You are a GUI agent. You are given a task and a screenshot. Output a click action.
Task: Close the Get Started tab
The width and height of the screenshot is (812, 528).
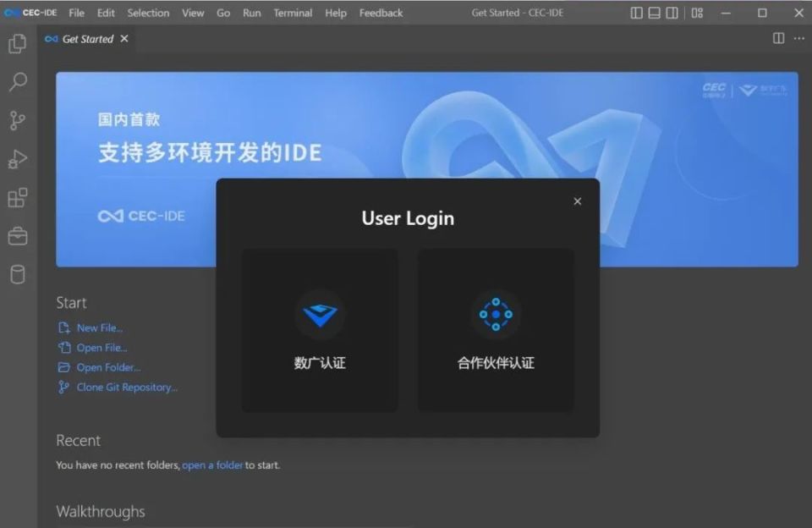click(x=124, y=39)
